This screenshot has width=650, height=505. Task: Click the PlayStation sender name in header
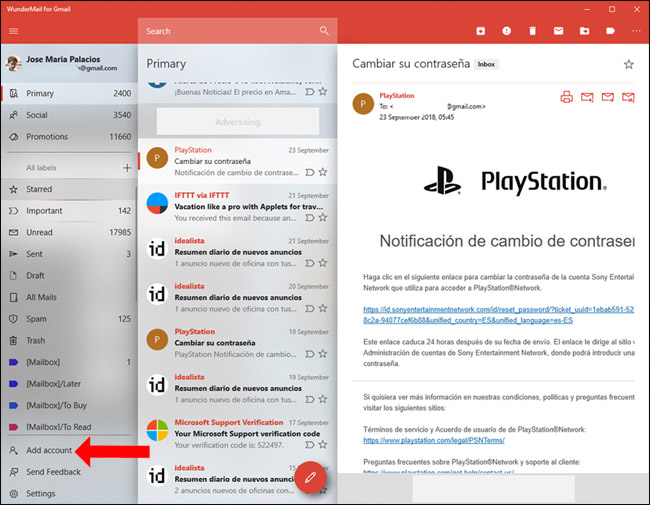tap(397, 95)
